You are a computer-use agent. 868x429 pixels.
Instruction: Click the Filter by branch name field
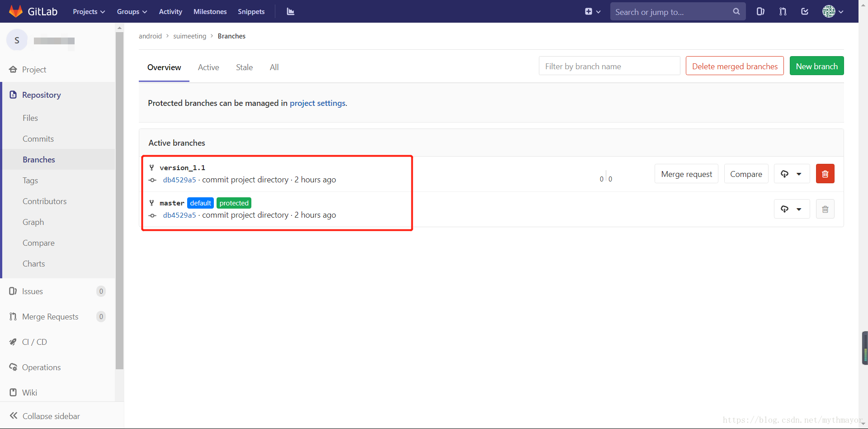[x=609, y=66]
